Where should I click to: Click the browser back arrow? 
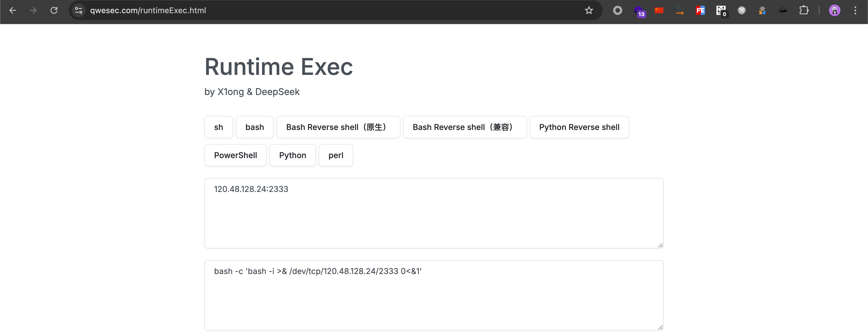pos(13,10)
